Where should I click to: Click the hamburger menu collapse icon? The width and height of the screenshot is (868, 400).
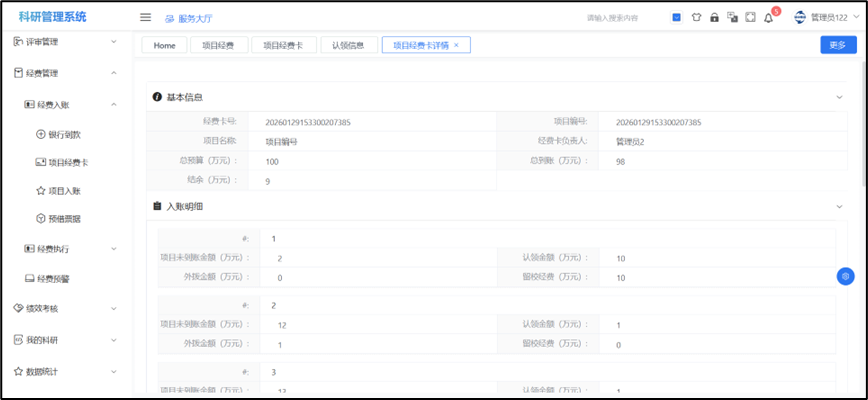145,17
